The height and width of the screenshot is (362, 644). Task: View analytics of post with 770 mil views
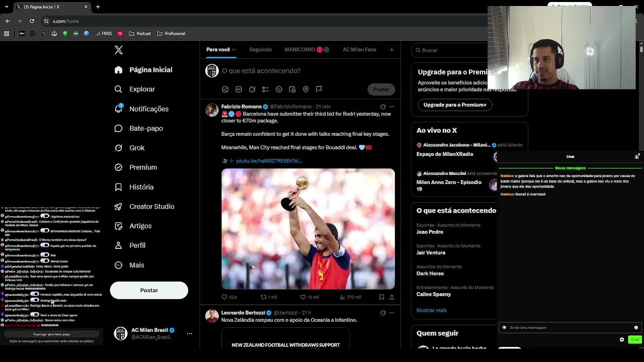pos(350,297)
